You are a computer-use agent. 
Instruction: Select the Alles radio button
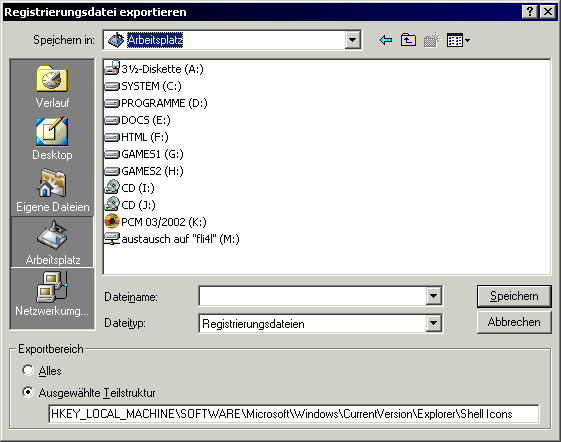point(28,370)
